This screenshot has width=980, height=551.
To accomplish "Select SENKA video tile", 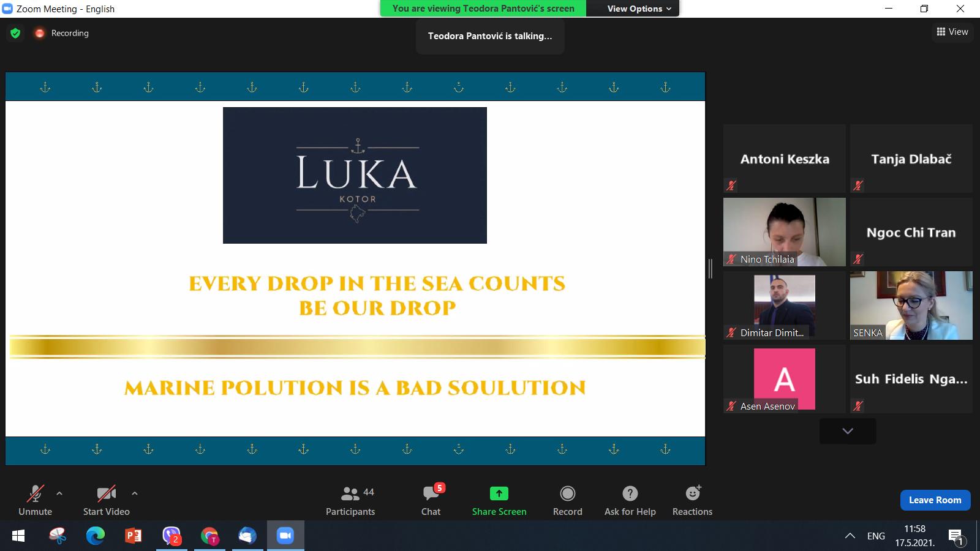I will [x=911, y=305].
